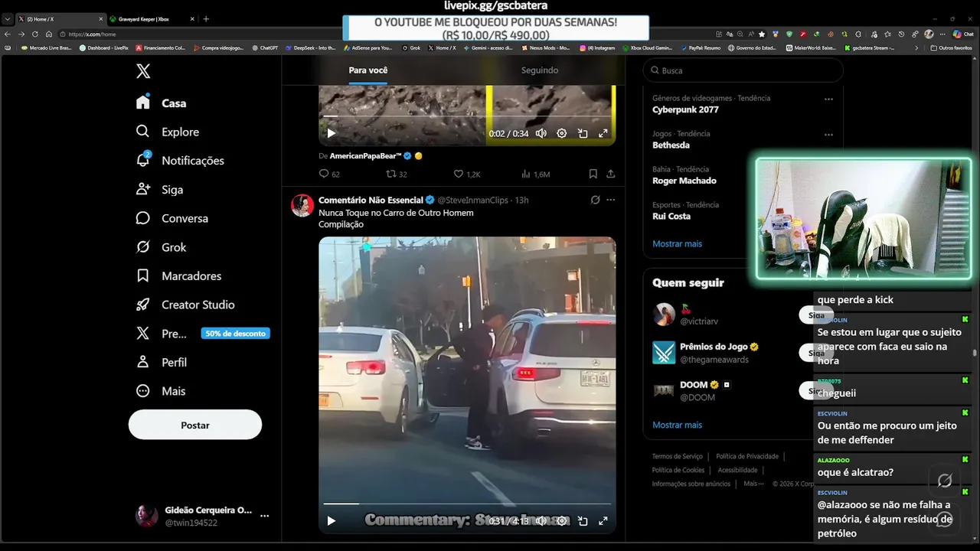This screenshot has width=980, height=551.
Task: Open Mais circle menu icon
Action: pyautogui.click(x=143, y=391)
